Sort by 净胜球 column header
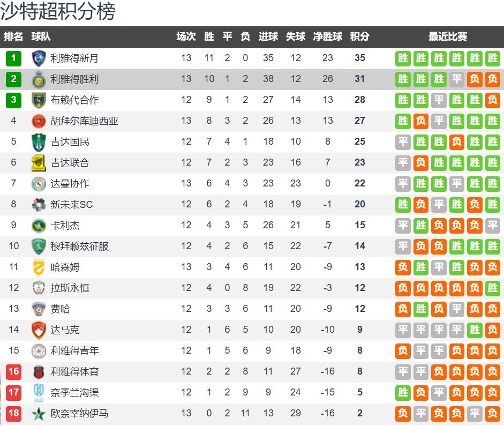The image size is (504, 426). 328,36
